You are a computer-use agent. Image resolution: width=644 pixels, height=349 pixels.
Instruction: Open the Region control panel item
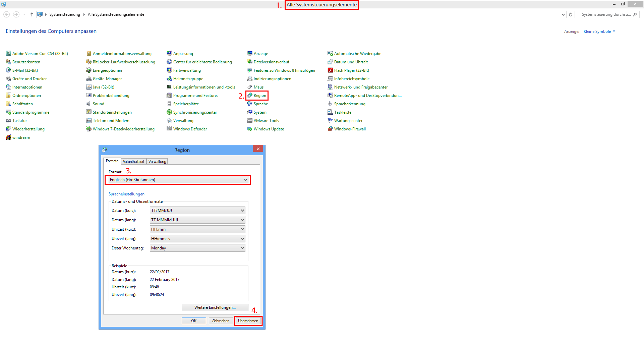(259, 96)
